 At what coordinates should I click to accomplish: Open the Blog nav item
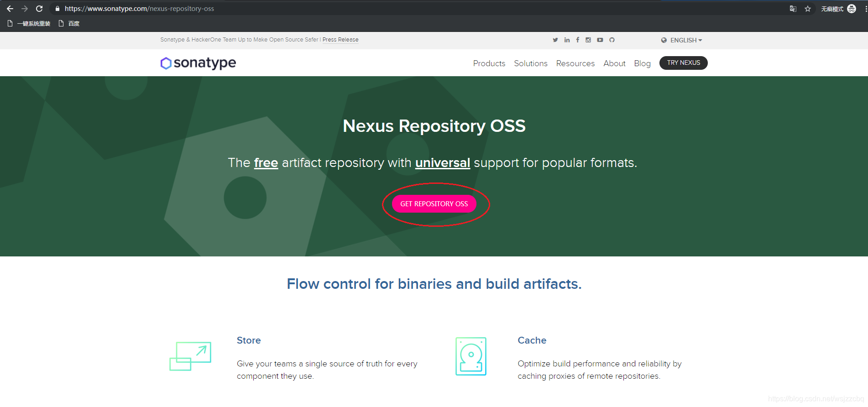[x=643, y=63]
